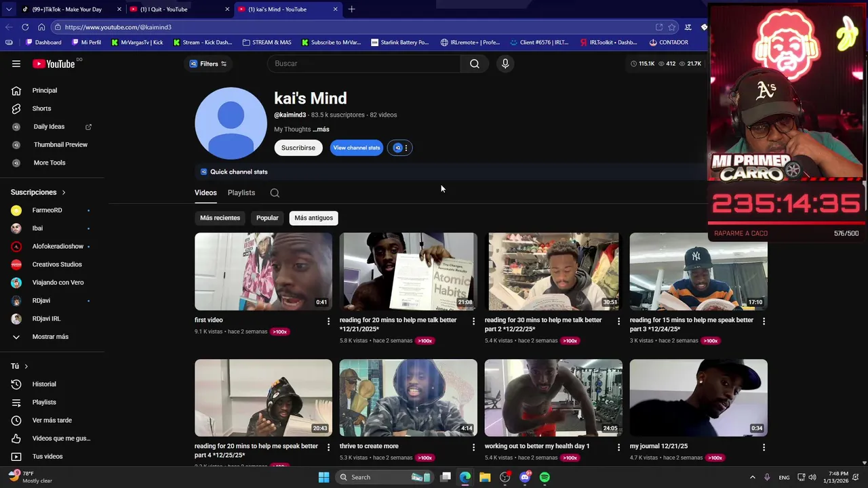
Task: Start voice search with microphone icon
Action: point(505,64)
